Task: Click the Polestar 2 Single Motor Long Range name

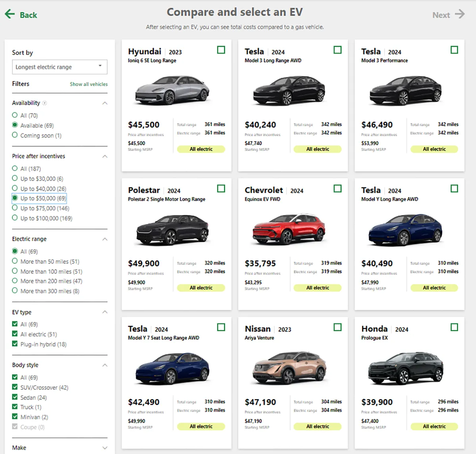Action: [x=167, y=199]
